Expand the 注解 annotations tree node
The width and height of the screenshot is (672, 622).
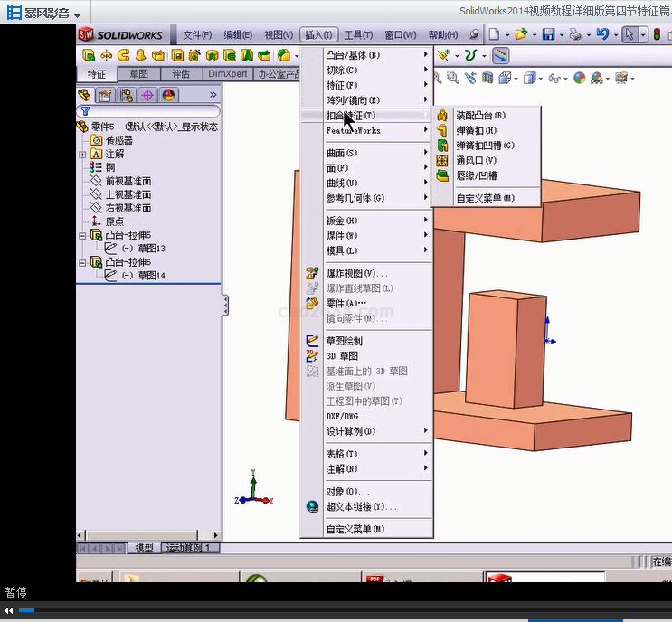[x=83, y=155]
